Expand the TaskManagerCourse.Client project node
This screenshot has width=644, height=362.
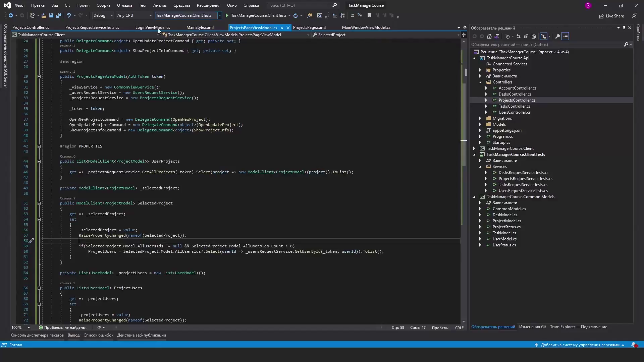click(x=474, y=148)
